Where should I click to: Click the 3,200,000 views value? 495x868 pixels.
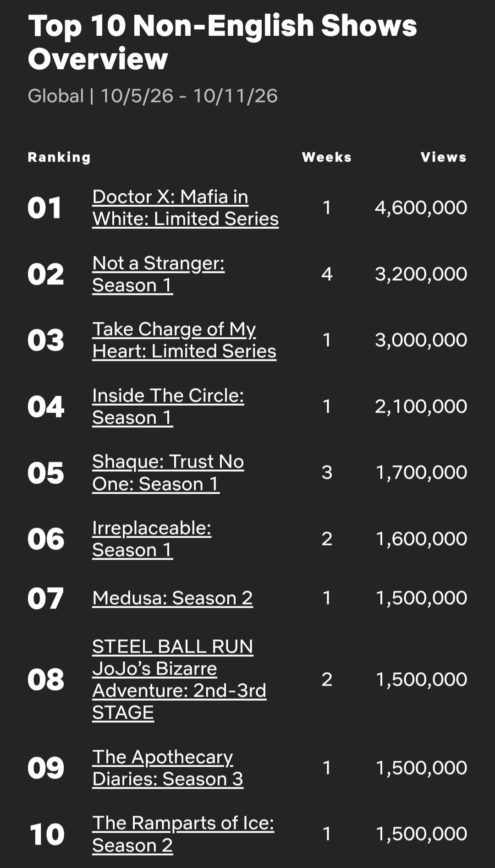pyautogui.click(x=421, y=274)
